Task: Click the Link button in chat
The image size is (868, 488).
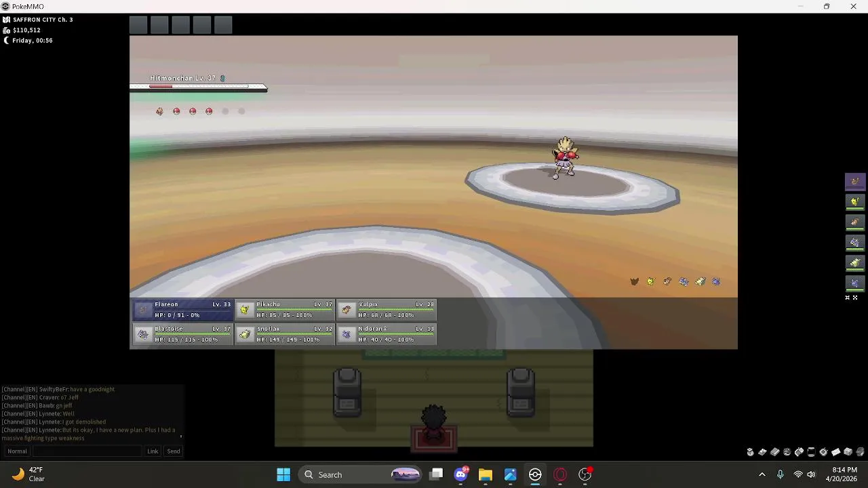Action: point(153,451)
